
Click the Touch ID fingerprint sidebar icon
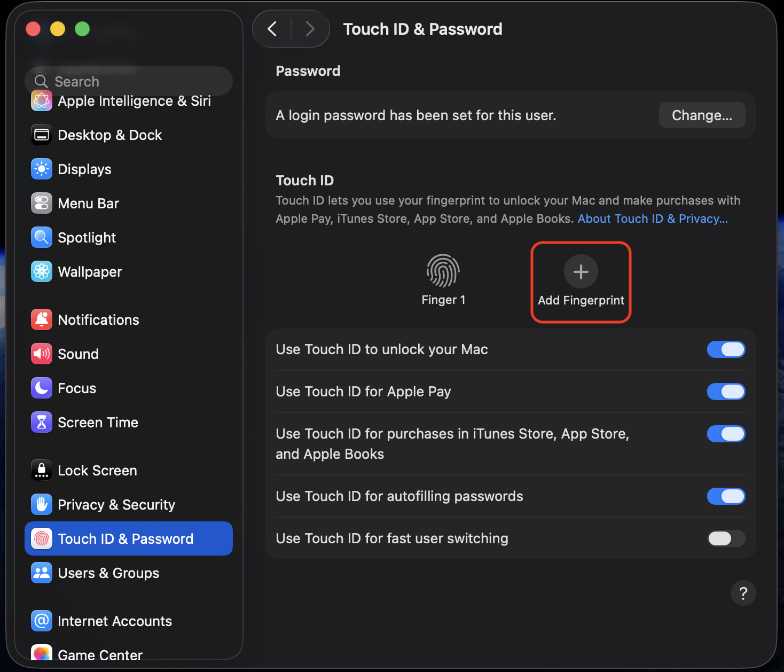[42, 539]
